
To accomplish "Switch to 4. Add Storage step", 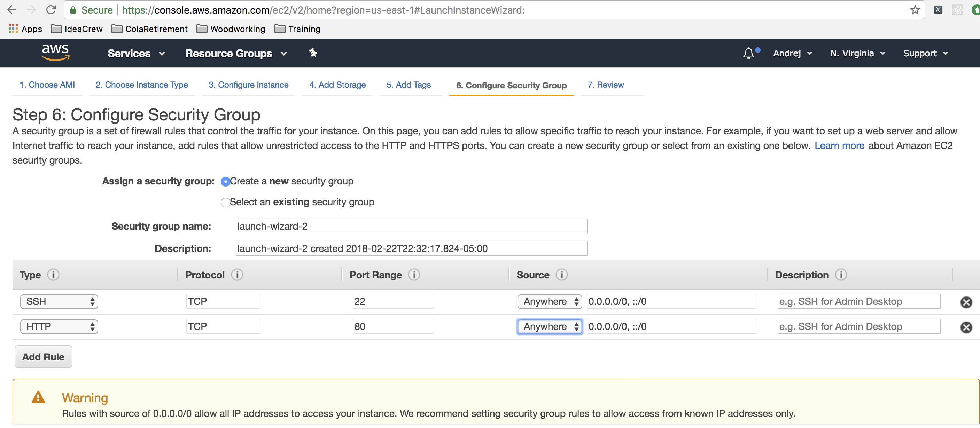I will tap(337, 85).
